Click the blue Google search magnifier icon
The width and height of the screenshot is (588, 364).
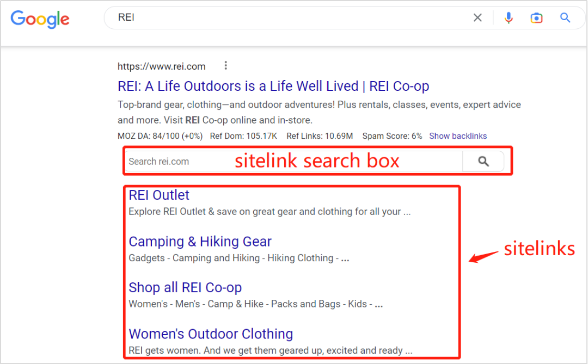click(565, 18)
